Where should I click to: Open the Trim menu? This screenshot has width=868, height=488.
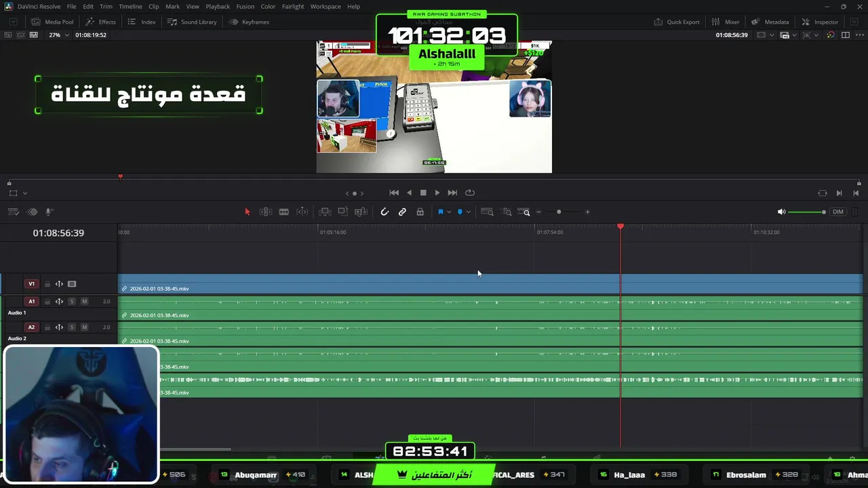[106, 6]
